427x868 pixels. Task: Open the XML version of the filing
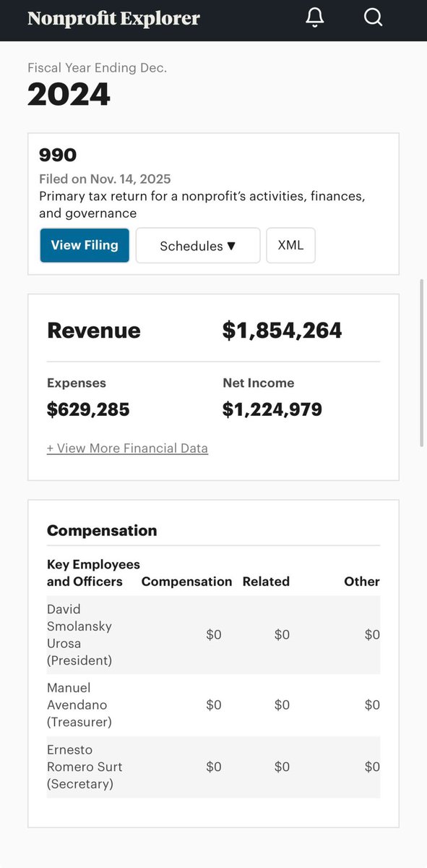pyautogui.click(x=290, y=245)
